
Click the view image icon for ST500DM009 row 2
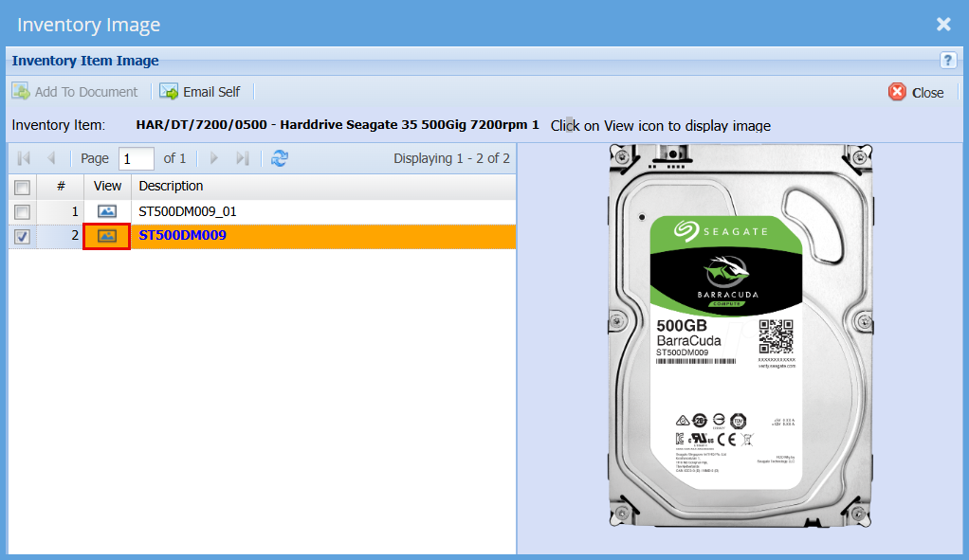pyautogui.click(x=107, y=237)
